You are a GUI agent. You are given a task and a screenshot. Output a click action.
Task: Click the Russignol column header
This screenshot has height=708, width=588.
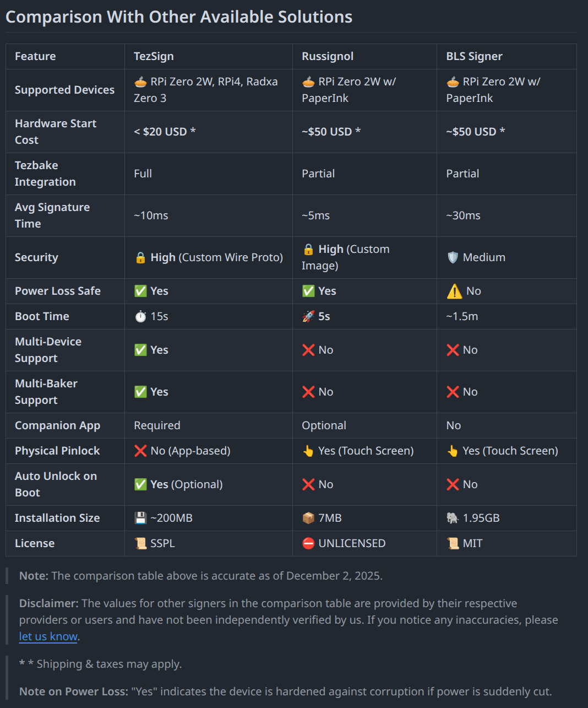point(328,56)
